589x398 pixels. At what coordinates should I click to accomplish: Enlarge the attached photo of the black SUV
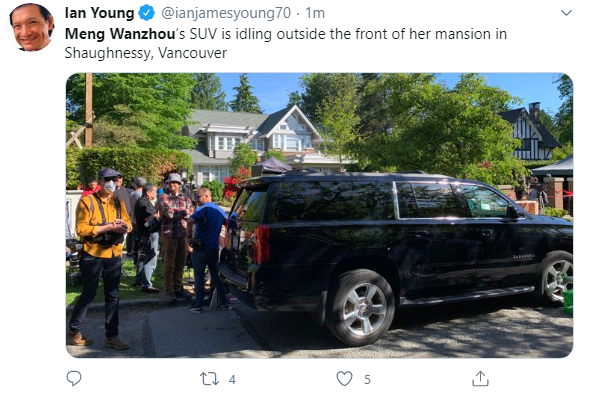(319, 215)
